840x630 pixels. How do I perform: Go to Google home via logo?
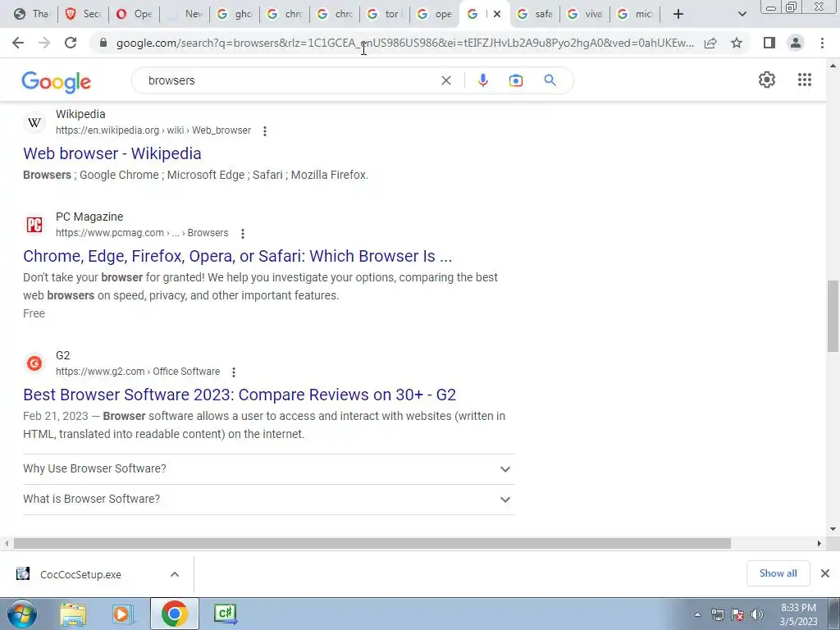[57, 81]
